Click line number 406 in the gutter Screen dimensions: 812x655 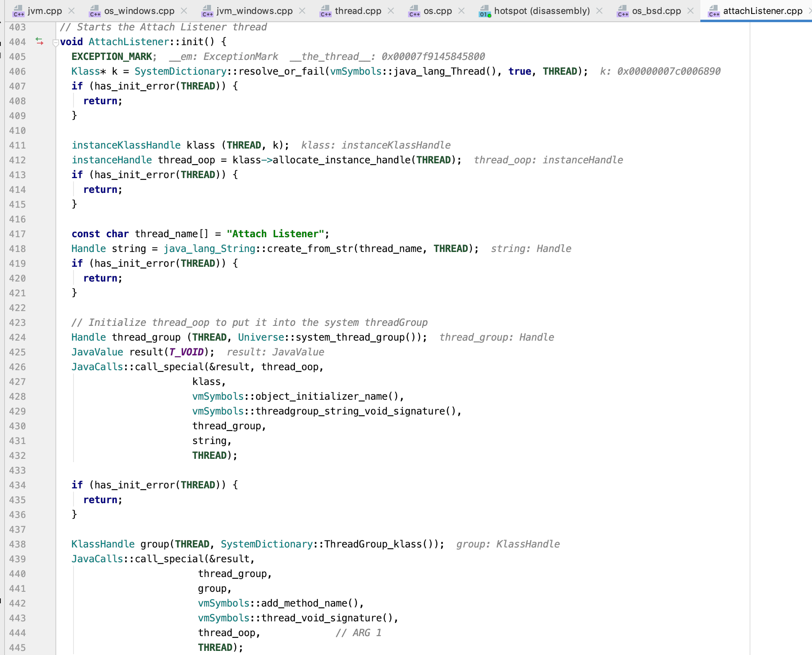(x=17, y=71)
